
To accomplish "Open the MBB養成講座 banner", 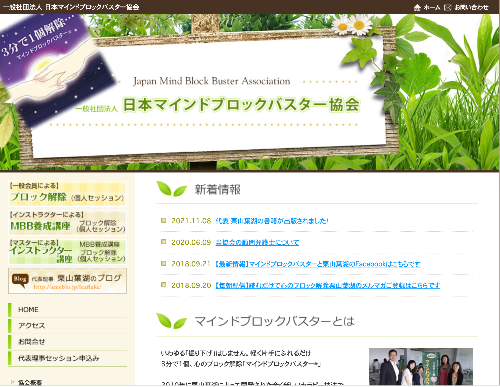I will (67, 223).
